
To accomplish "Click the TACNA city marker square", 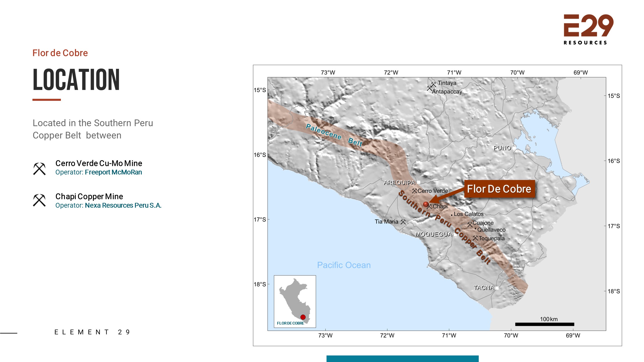I will pos(497,288).
